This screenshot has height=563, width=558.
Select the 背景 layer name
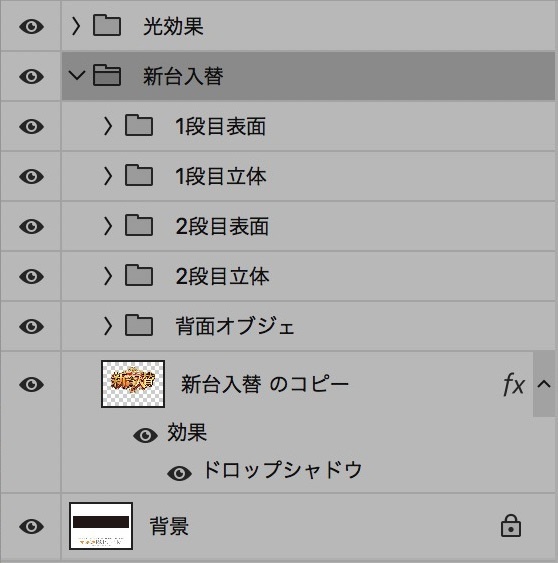click(x=169, y=526)
